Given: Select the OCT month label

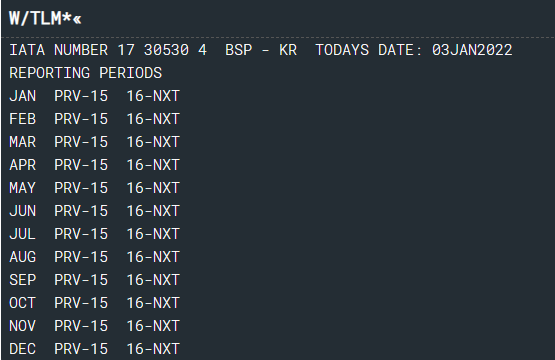Looking at the screenshot, I should pyautogui.click(x=23, y=303).
